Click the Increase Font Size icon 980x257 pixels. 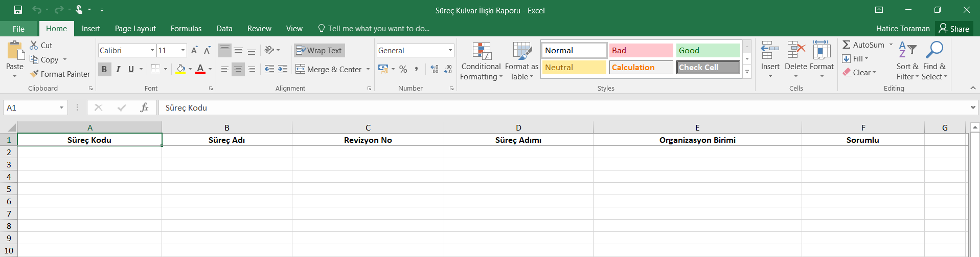tap(194, 50)
